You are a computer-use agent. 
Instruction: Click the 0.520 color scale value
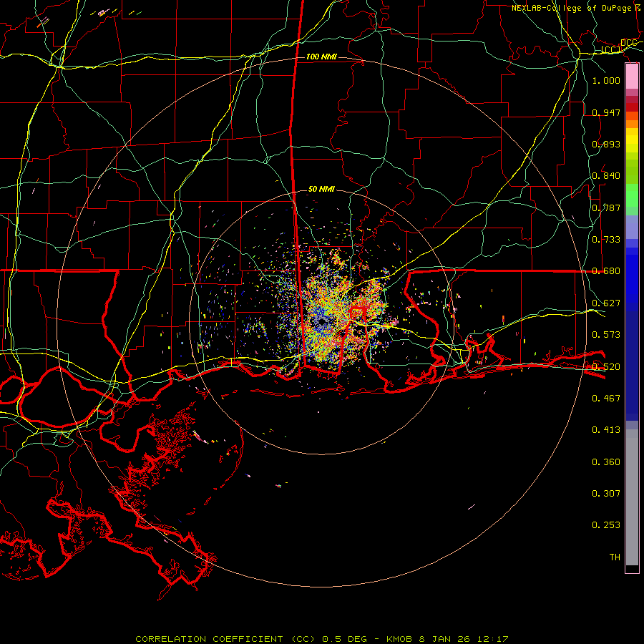(606, 367)
